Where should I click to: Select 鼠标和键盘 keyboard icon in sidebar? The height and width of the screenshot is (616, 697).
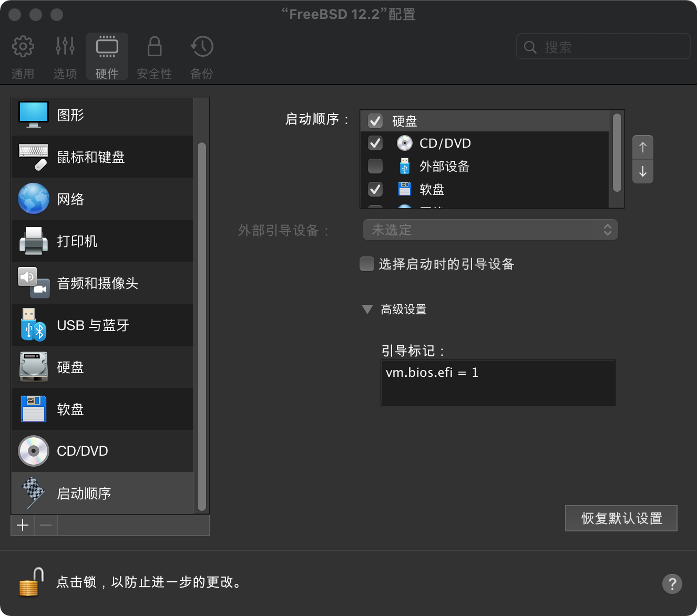[34, 157]
